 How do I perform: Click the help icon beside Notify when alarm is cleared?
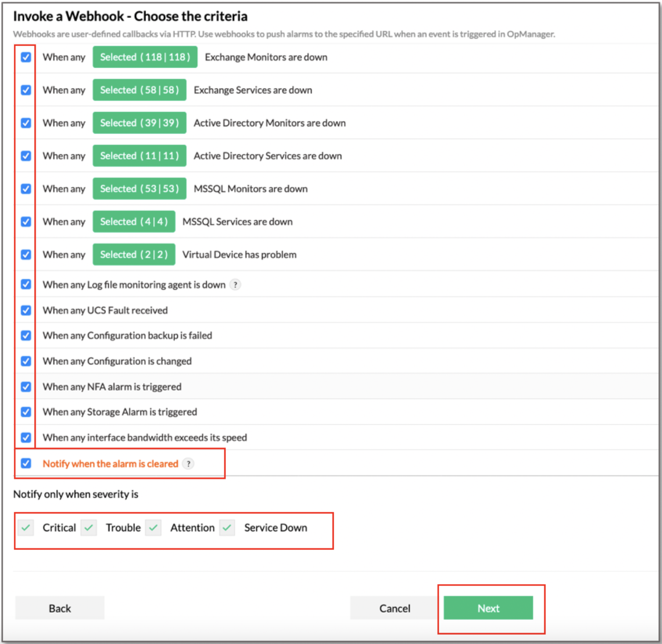point(188,464)
